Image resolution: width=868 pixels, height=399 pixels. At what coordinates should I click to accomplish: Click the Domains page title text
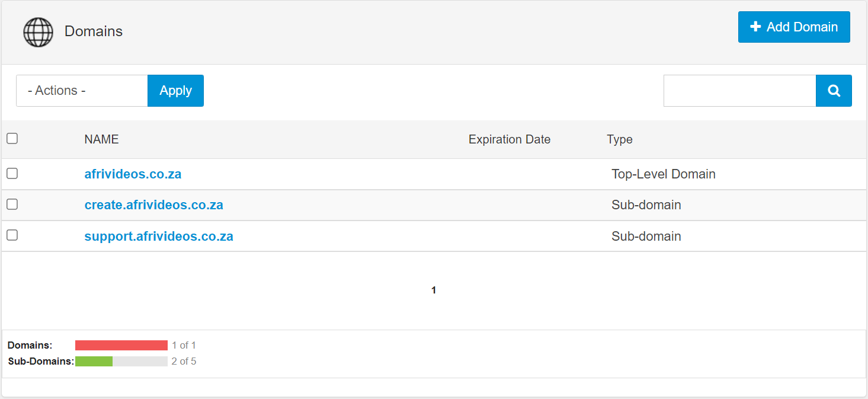point(94,31)
